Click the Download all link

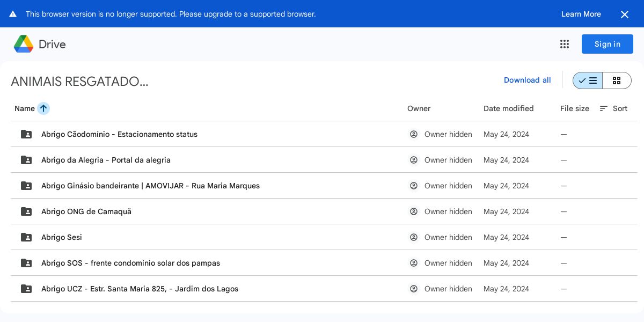527,80
